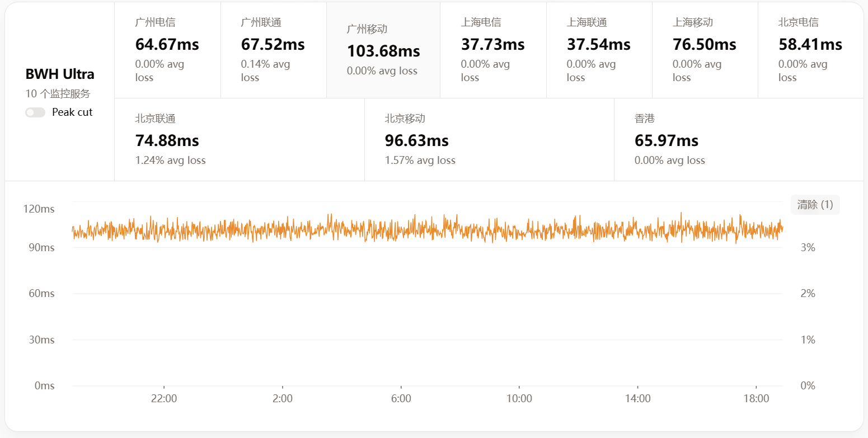
Task: Select the 广州联通 monitor card
Action: tap(273, 50)
